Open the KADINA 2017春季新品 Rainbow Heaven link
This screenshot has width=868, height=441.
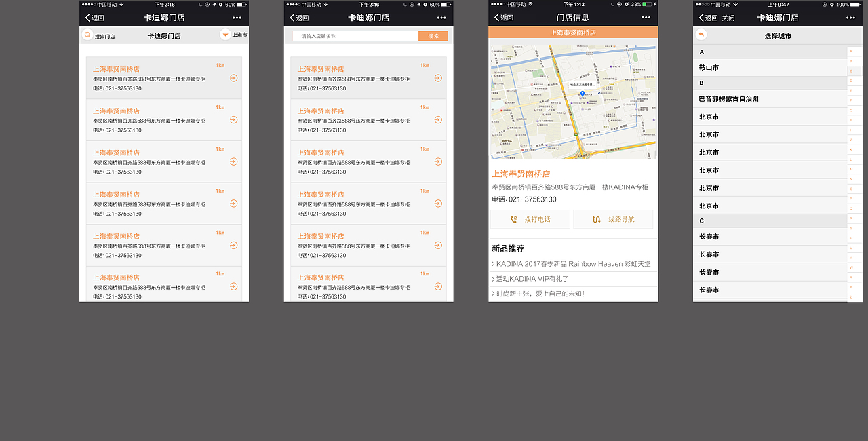573,264
